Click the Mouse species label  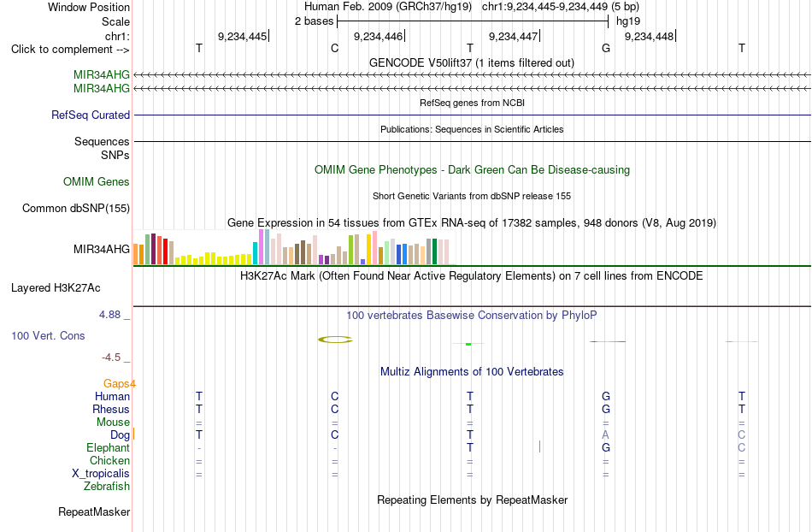click(x=113, y=423)
